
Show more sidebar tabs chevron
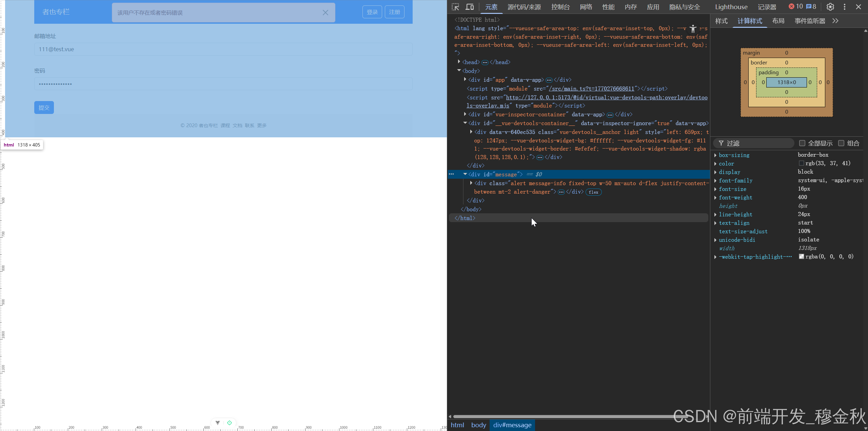[x=835, y=21]
